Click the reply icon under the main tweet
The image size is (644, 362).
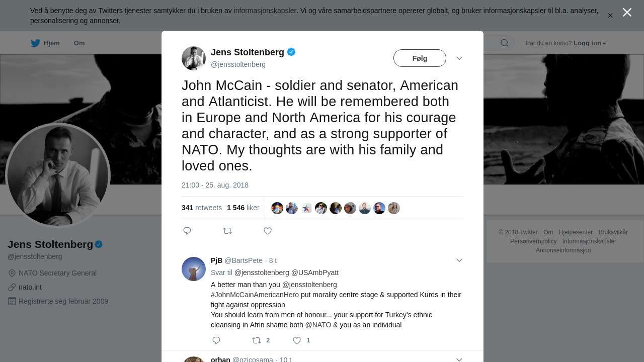click(x=187, y=231)
